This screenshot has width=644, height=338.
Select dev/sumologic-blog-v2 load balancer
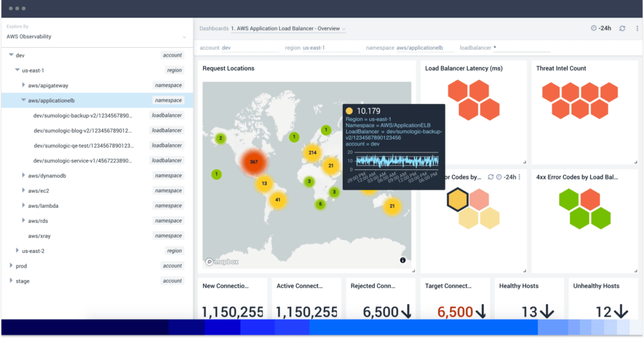coord(97,130)
